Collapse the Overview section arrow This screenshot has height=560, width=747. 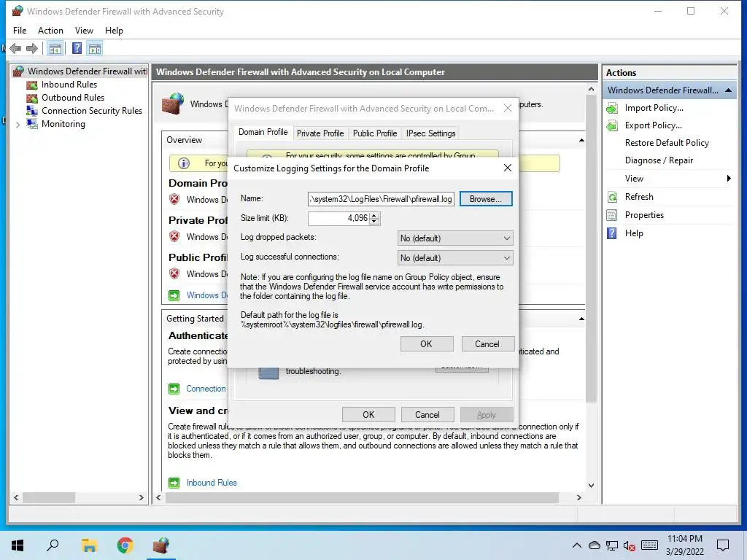click(581, 141)
